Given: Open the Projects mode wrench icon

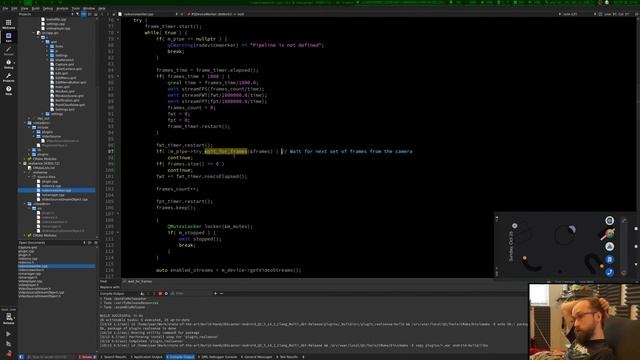Looking at the screenshot, I should pyautogui.click(x=9, y=78).
